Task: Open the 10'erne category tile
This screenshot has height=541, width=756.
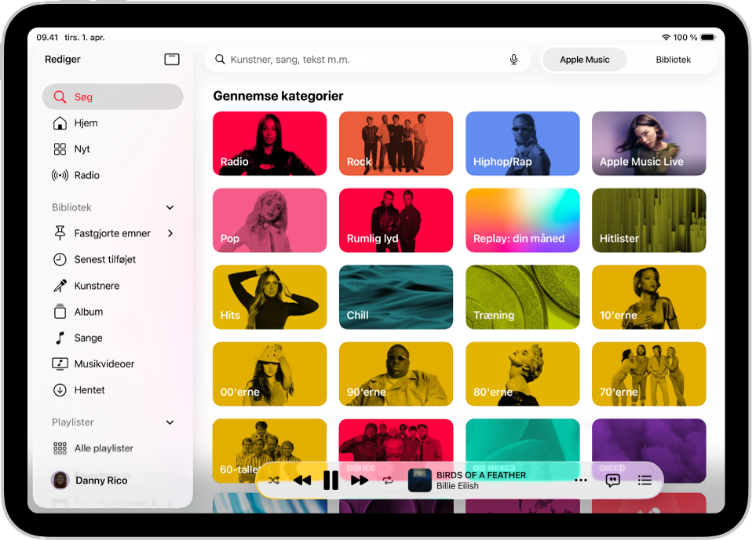Action: pyautogui.click(x=649, y=297)
